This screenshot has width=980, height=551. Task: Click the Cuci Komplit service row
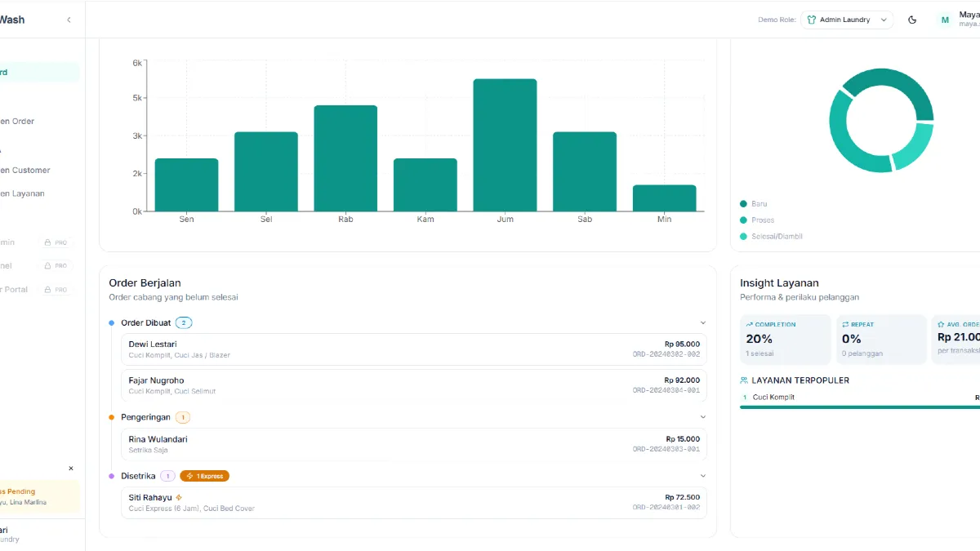coord(859,398)
